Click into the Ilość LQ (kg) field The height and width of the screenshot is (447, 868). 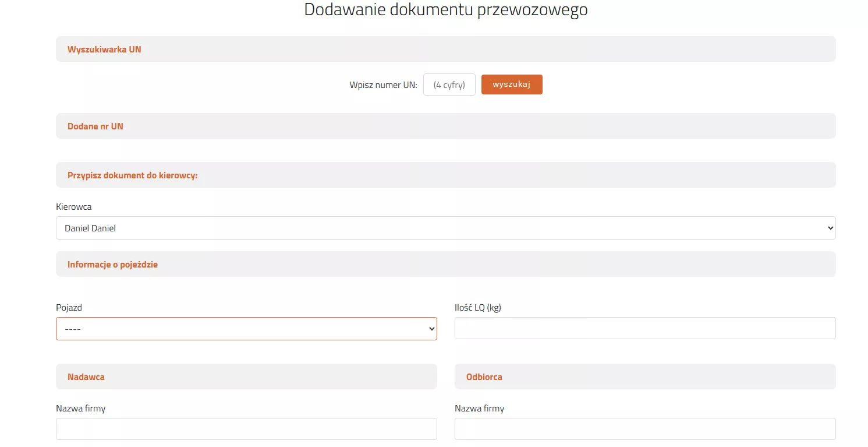[x=644, y=328]
